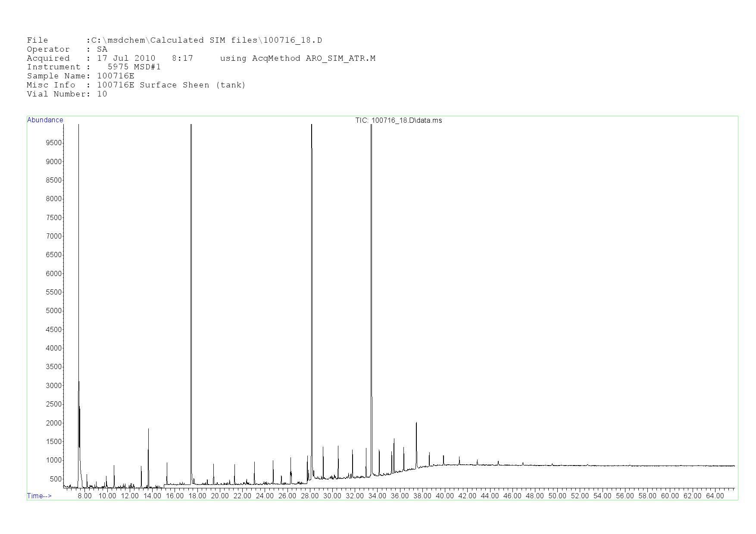Image resolution: width=756 pixels, height=534 pixels.
Task: Click the off-scale peak near 17.5 minutes
Action: pos(191,258)
